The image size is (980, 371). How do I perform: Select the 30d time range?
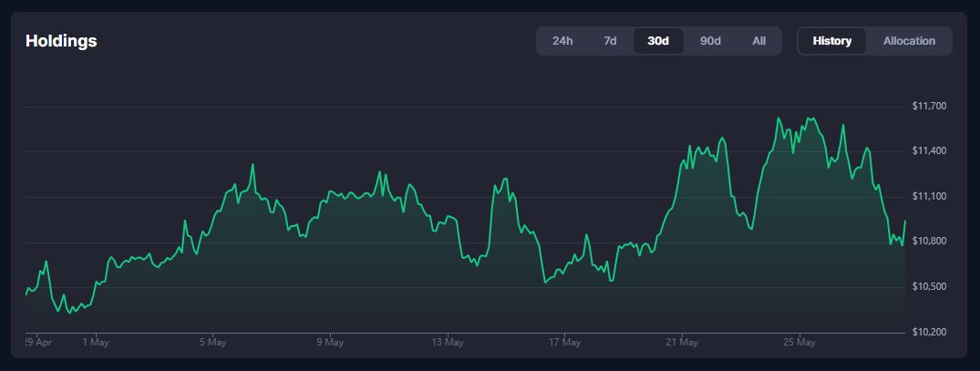658,41
